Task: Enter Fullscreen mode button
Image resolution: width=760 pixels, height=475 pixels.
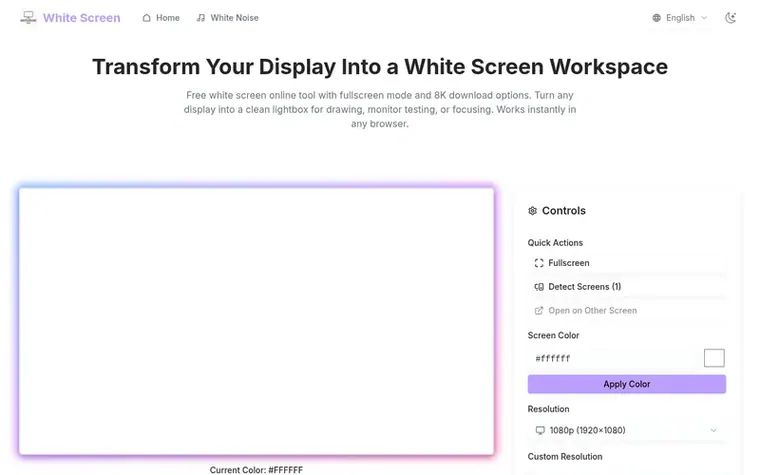Action: tap(627, 263)
